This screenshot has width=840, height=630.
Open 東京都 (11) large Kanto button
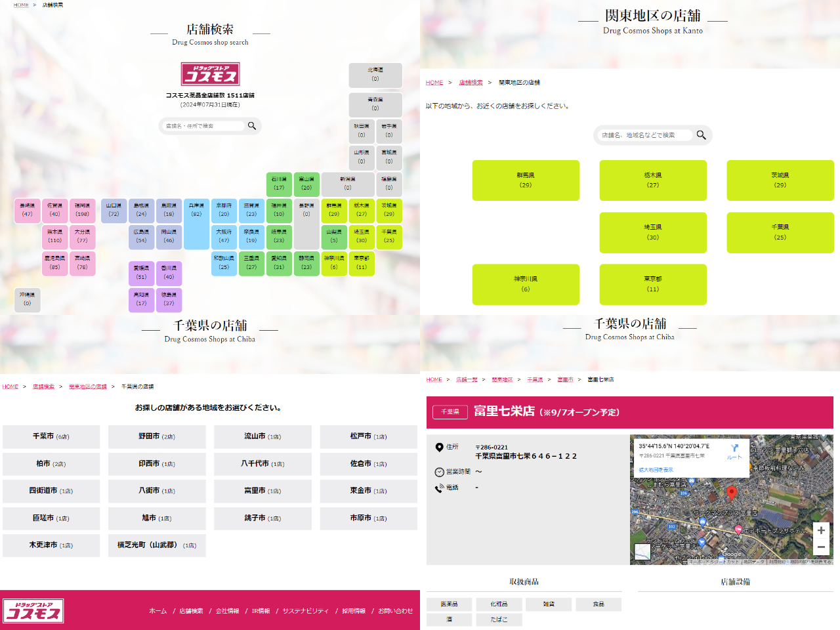coord(653,284)
